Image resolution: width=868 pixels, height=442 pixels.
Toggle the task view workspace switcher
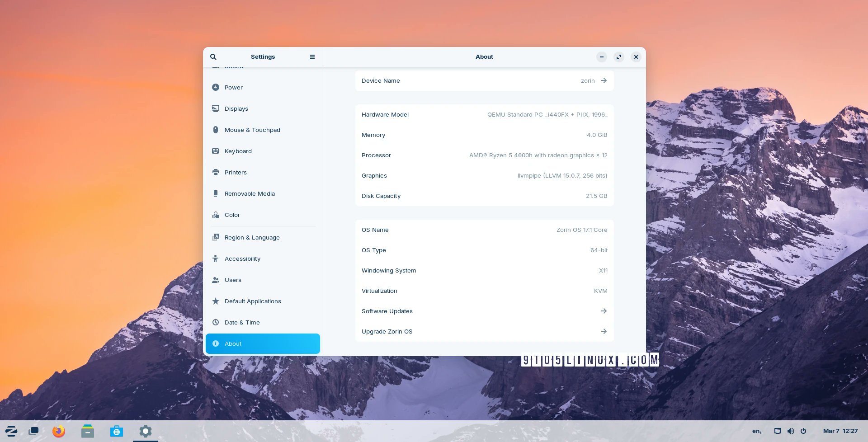click(x=34, y=431)
